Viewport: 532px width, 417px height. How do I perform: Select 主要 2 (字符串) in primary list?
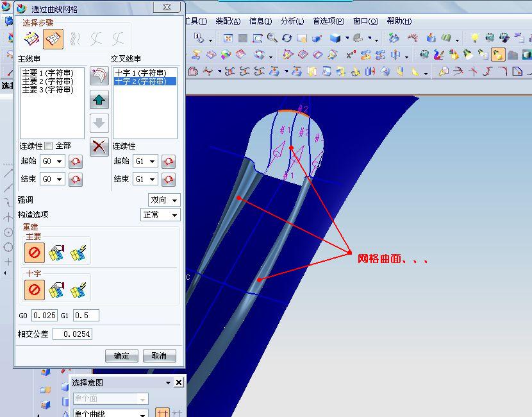48,81
